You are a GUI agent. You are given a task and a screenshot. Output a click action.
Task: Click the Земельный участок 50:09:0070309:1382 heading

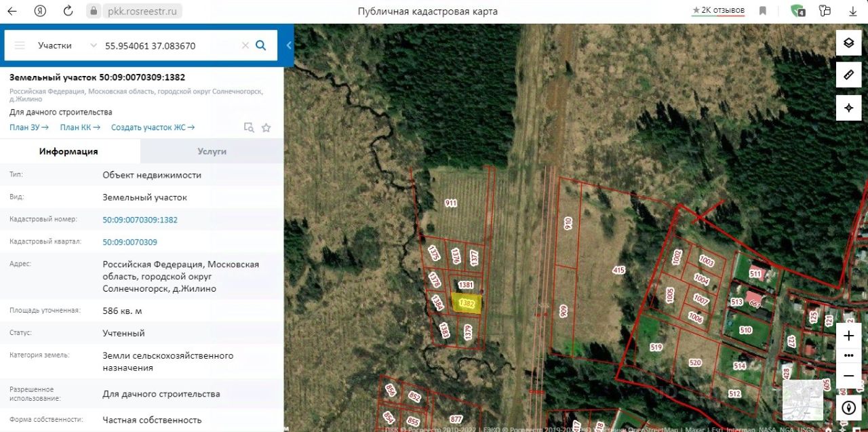[x=98, y=77]
